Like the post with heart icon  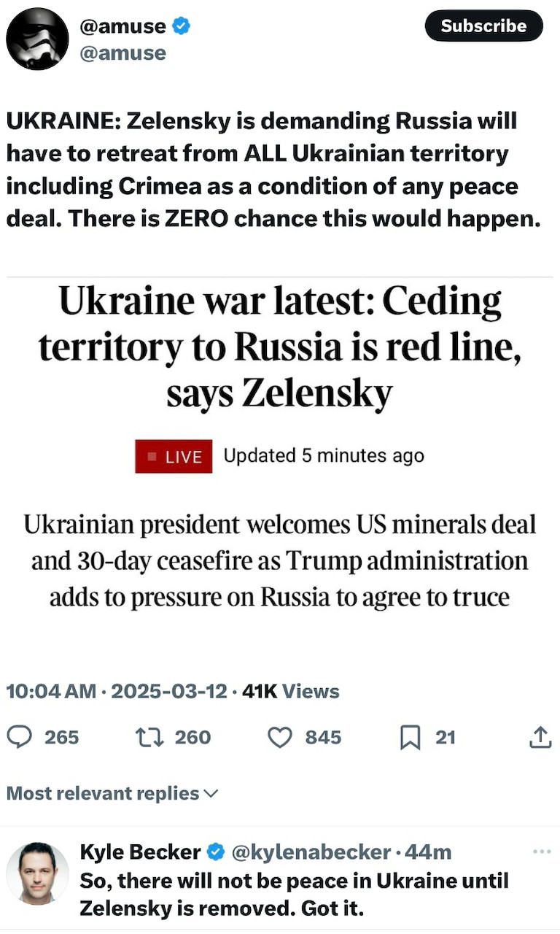(279, 738)
